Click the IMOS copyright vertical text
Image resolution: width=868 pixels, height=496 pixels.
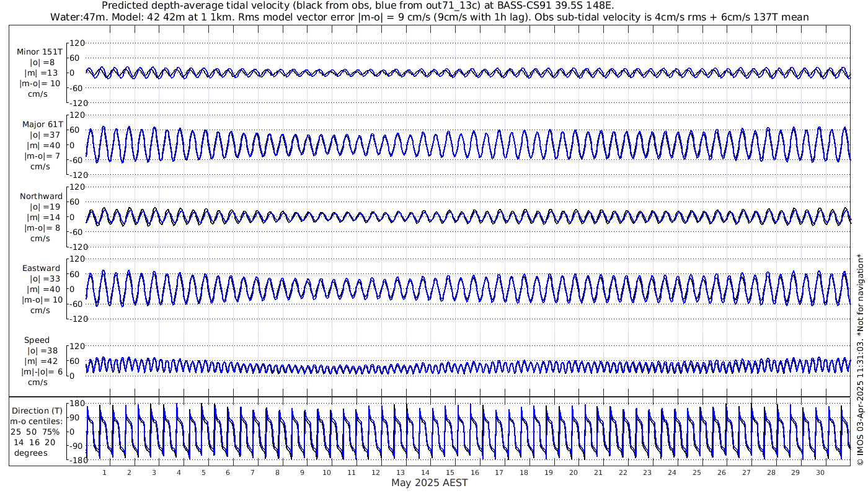click(x=859, y=359)
